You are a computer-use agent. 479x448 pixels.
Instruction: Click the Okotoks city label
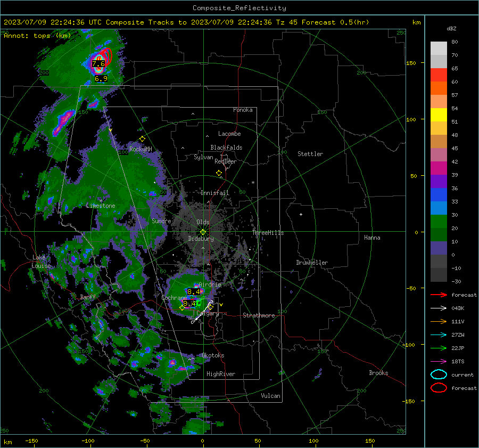(213, 355)
